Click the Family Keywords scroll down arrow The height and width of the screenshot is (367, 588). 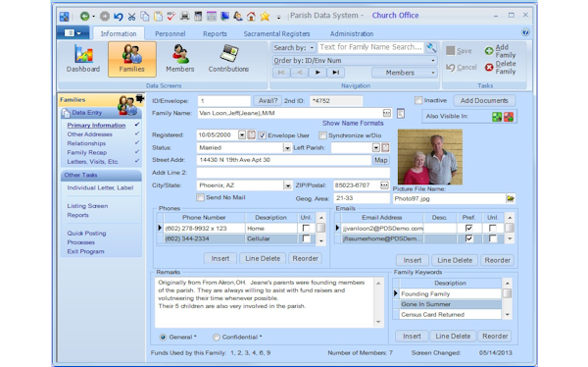507,315
